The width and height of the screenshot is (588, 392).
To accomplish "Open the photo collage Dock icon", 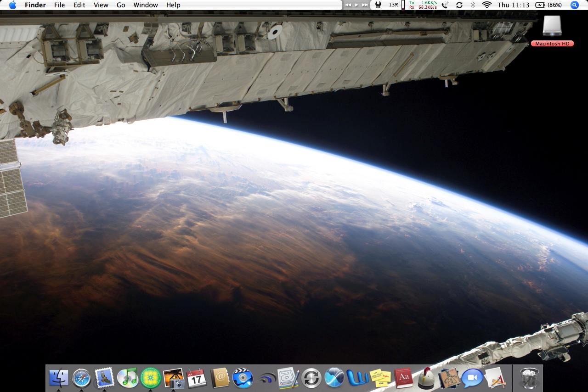I will [449, 378].
